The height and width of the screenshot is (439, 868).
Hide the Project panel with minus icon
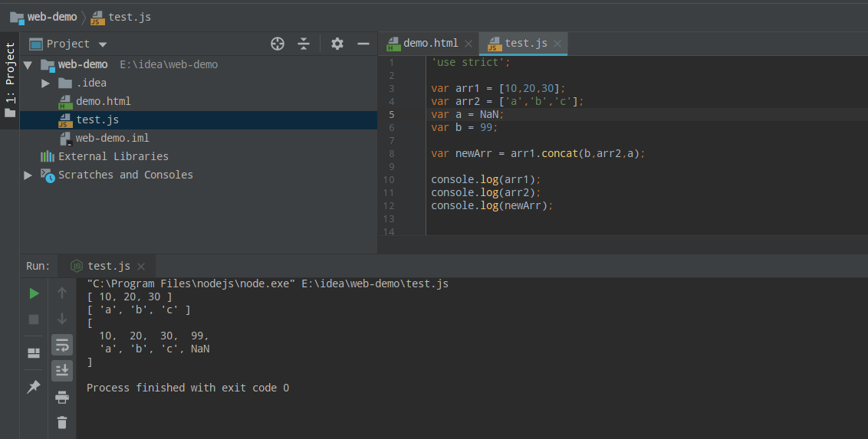click(x=363, y=44)
